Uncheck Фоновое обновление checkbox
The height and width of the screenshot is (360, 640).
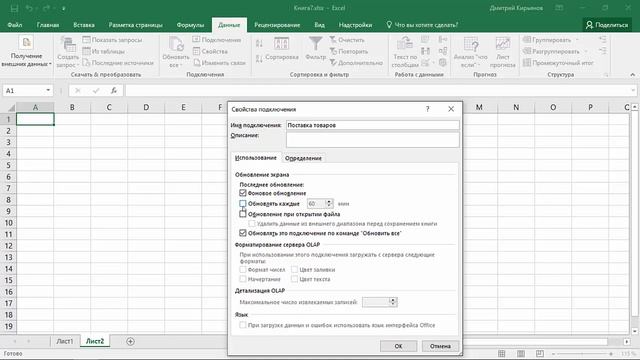tap(243, 193)
